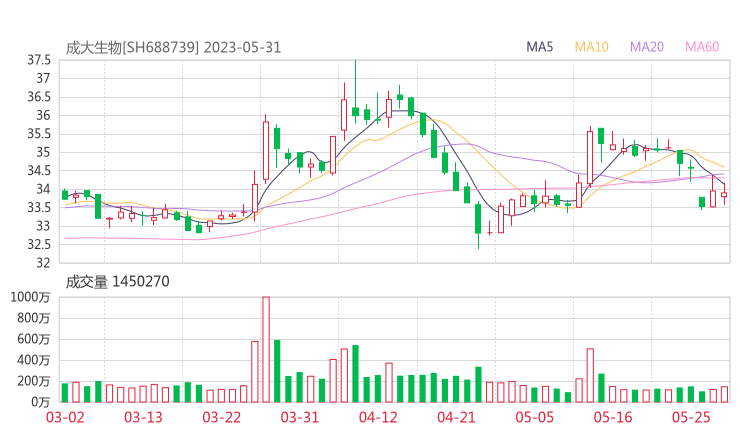Click the 03-13 date axis label

[143, 417]
